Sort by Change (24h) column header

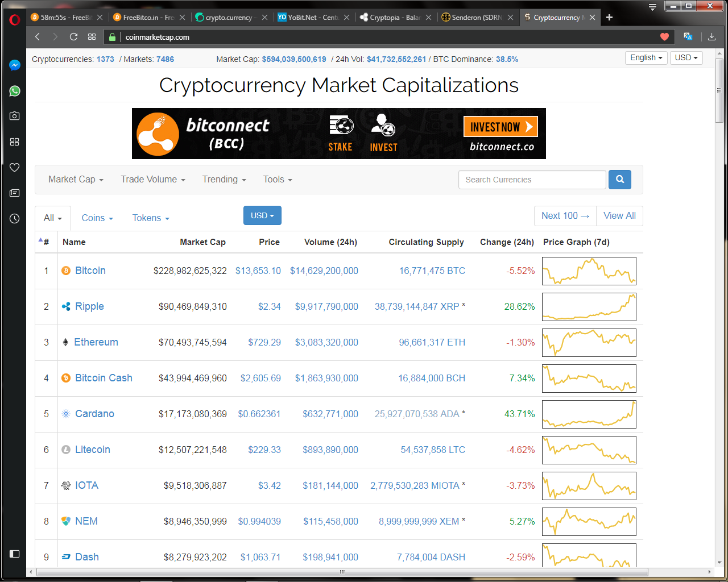click(x=507, y=242)
